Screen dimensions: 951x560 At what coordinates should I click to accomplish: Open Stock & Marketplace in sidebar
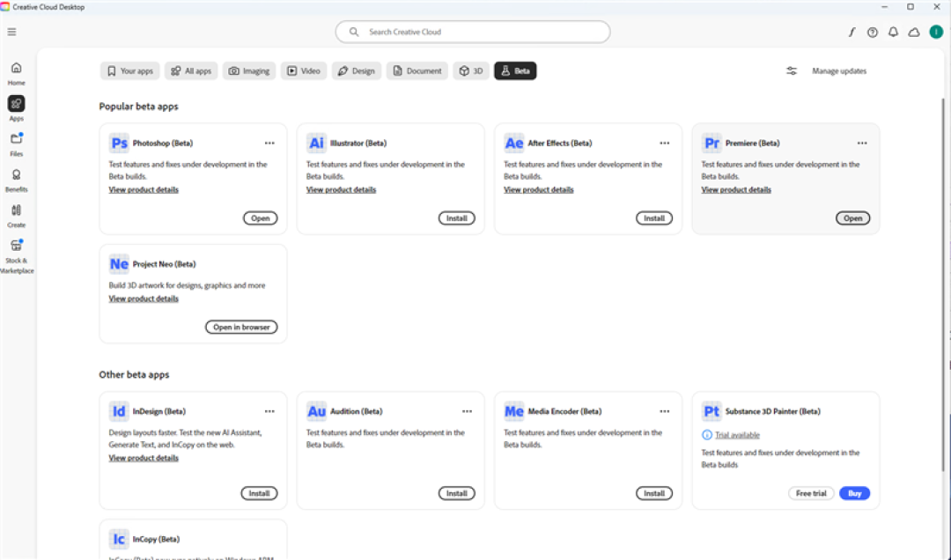tap(17, 256)
